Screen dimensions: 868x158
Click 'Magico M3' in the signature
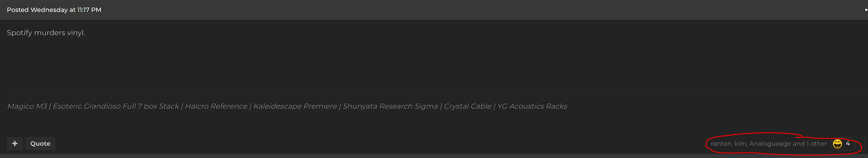pos(27,106)
